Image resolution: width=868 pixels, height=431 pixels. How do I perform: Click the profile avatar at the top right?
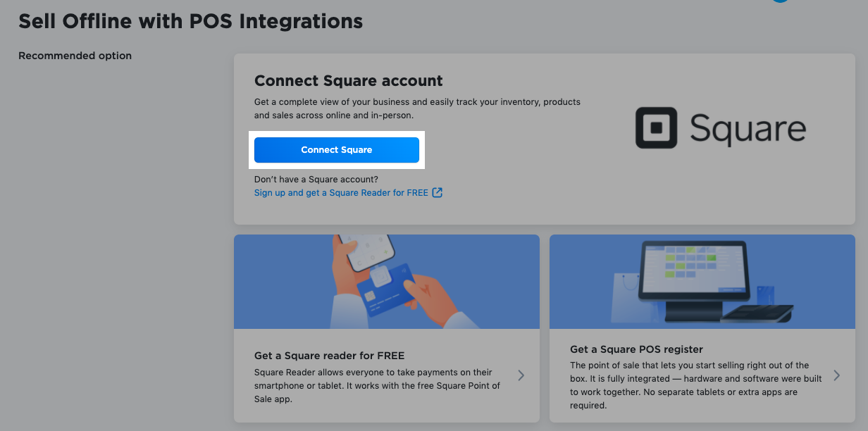pos(780,1)
